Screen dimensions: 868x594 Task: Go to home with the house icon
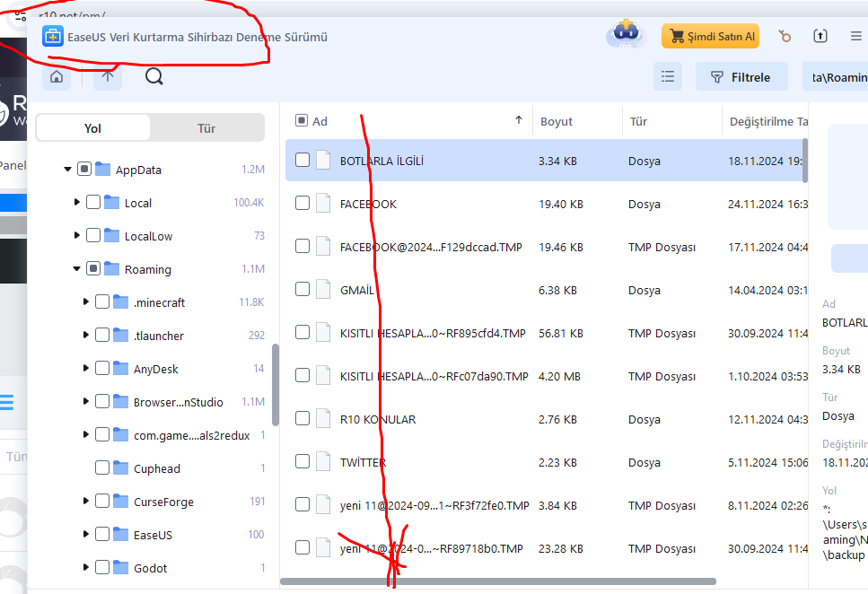57,77
